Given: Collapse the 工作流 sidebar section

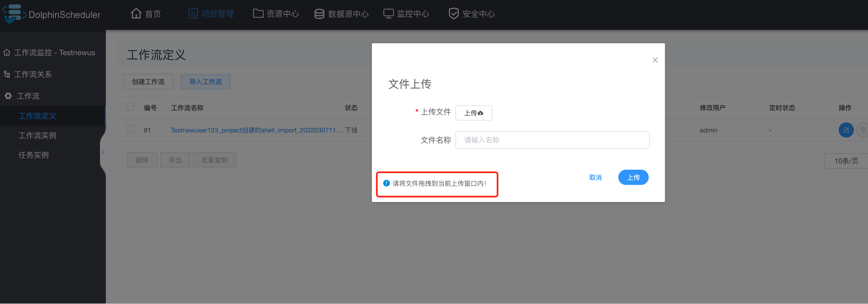Looking at the screenshot, I should [95, 95].
